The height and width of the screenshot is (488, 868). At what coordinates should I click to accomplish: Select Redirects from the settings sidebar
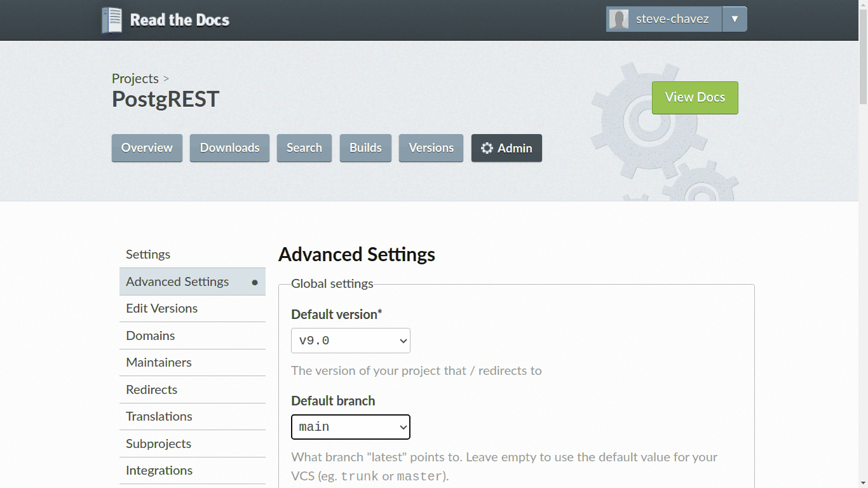(151, 390)
